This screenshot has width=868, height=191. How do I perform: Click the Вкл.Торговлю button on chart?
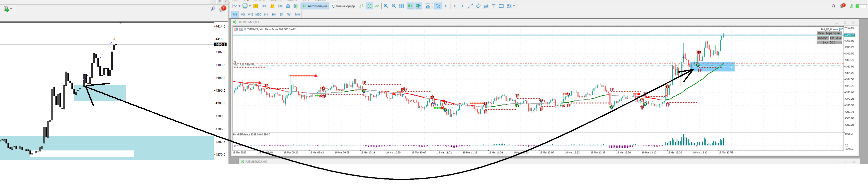[829, 33]
